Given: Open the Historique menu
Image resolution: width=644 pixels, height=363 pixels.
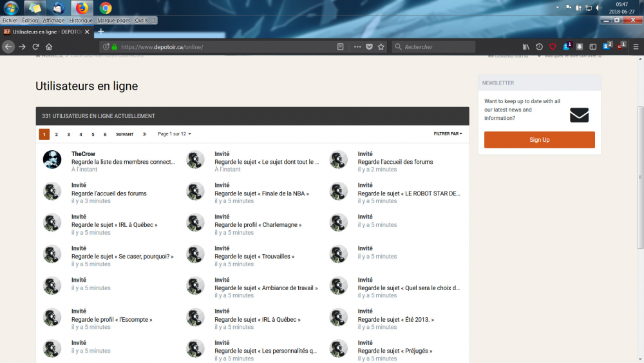Looking at the screenshot, I should pos(81,21).
